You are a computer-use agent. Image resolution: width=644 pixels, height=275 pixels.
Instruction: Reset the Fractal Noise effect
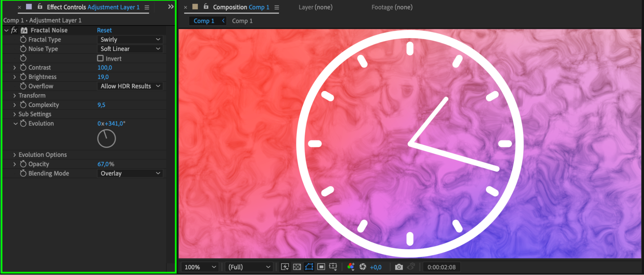[x=104, y=30]
